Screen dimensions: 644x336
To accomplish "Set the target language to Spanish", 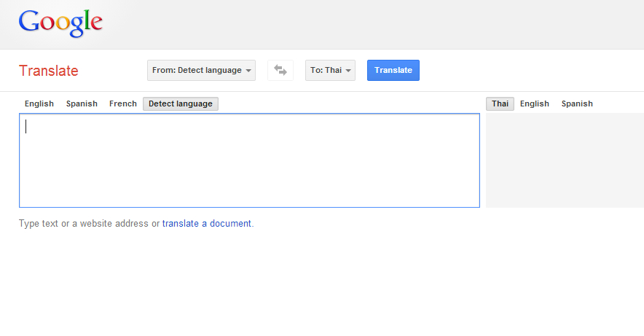I will tap(577, 103).
